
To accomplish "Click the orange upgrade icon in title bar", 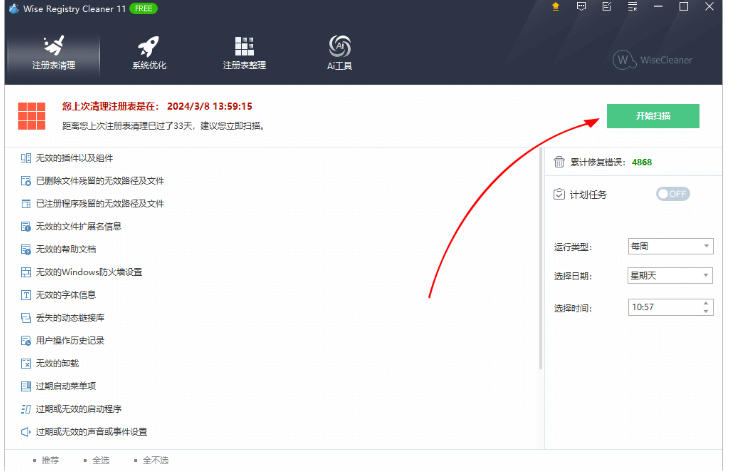I will tap(555, 7).
